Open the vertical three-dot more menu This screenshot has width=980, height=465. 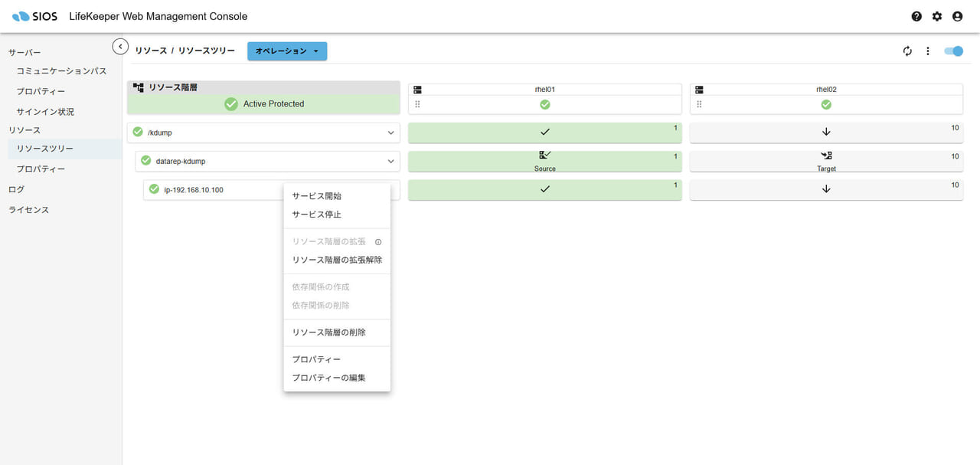[x=927, y=51]
